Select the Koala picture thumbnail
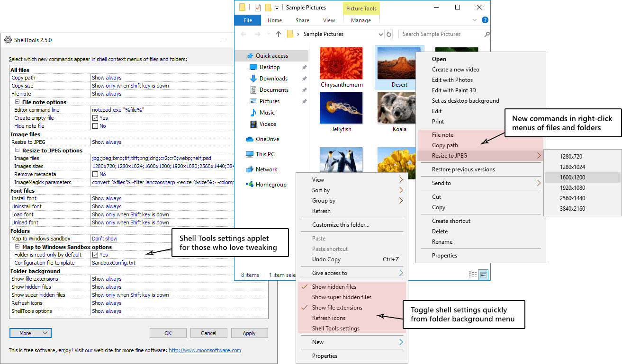The width and height of the screenshot is (622, 364). click(396, 107)
